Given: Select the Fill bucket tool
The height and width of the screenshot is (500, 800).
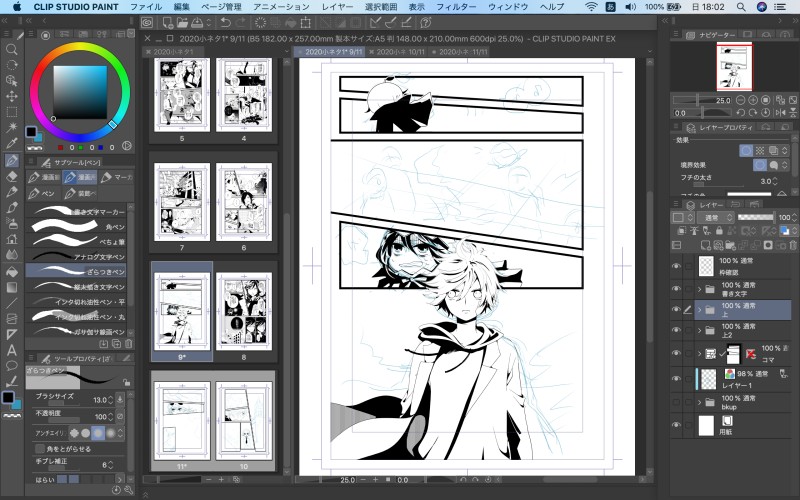Looking at the screenshot, I should (x=11, y=271).
